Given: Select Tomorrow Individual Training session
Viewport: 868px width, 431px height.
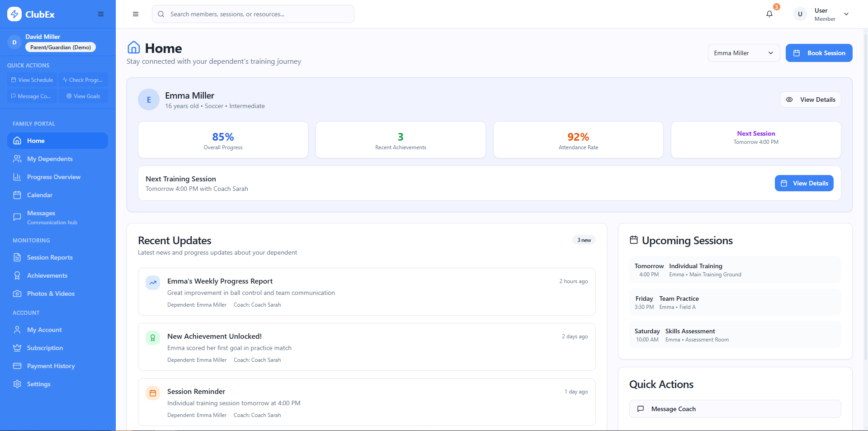Looking at the screenshot, I should click(x=735, y=270).
